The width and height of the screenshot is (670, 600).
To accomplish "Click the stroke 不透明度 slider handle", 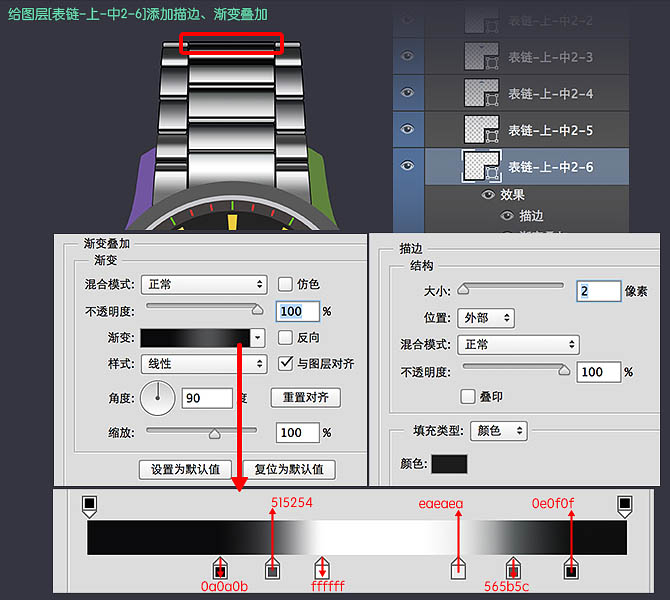I will (564, 370).
